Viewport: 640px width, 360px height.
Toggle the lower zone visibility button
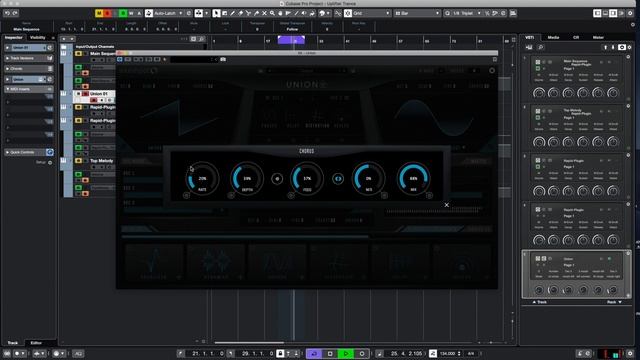tap(605, 13)
